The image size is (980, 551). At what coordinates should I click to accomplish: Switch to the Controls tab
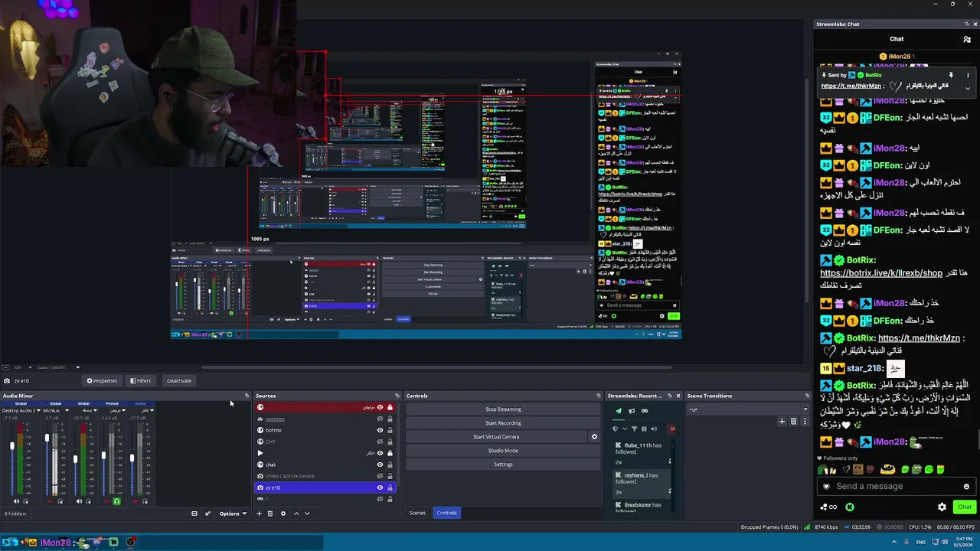pos(447,513)
